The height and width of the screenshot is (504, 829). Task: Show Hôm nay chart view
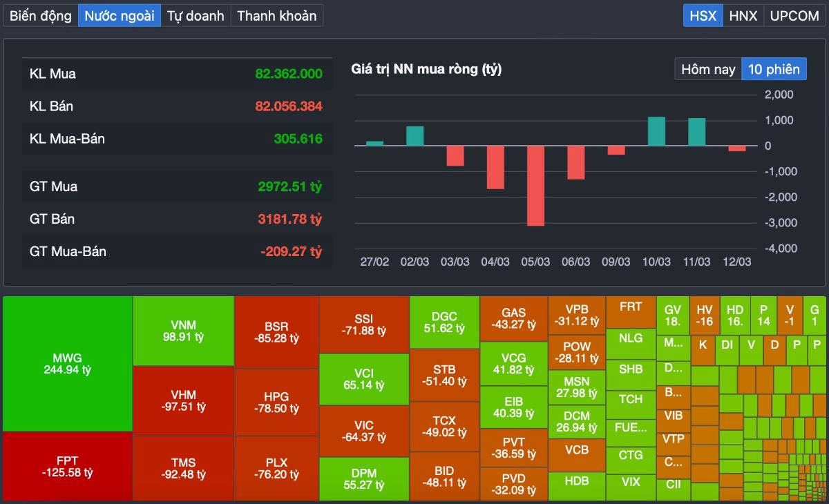click(708, 69)
